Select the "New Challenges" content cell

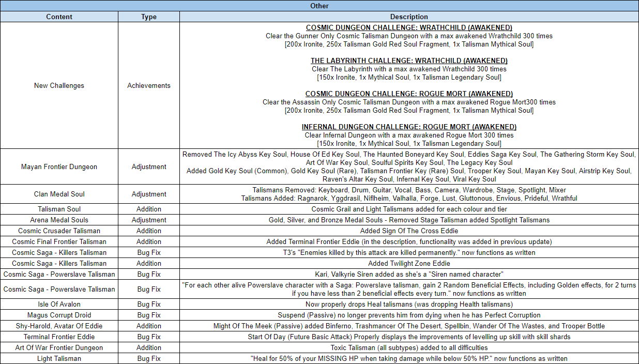(59, 85)
